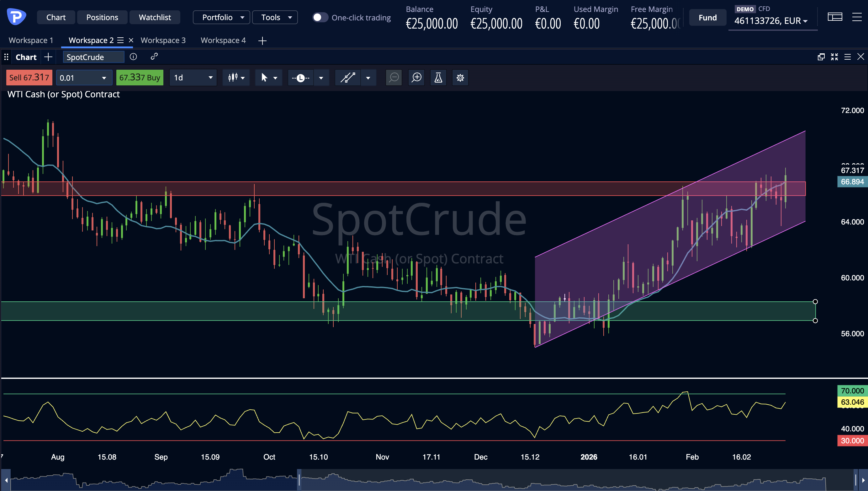Toggle the One-click trading switch
868x491 pixels.
pyautogui.click(x=320, y=17)
